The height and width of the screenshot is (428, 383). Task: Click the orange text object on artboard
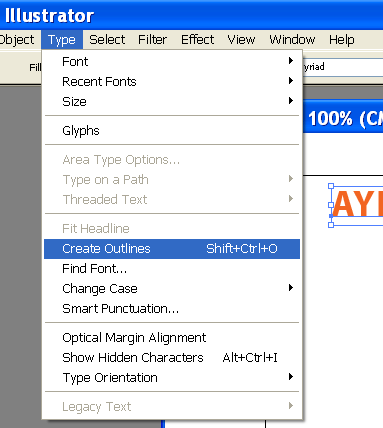click(357, 204)
